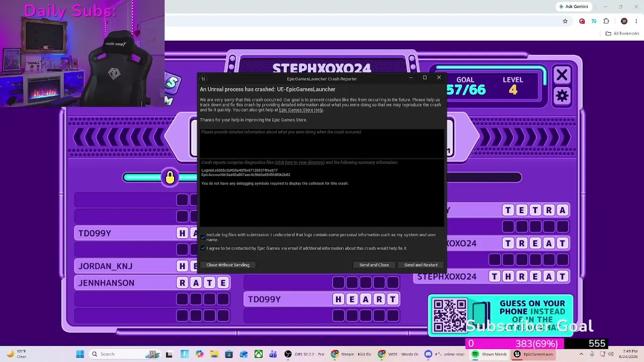Bookmark this page with the star icon
The height and width of the screenshot is (362, 644).
tap(565, 21)
